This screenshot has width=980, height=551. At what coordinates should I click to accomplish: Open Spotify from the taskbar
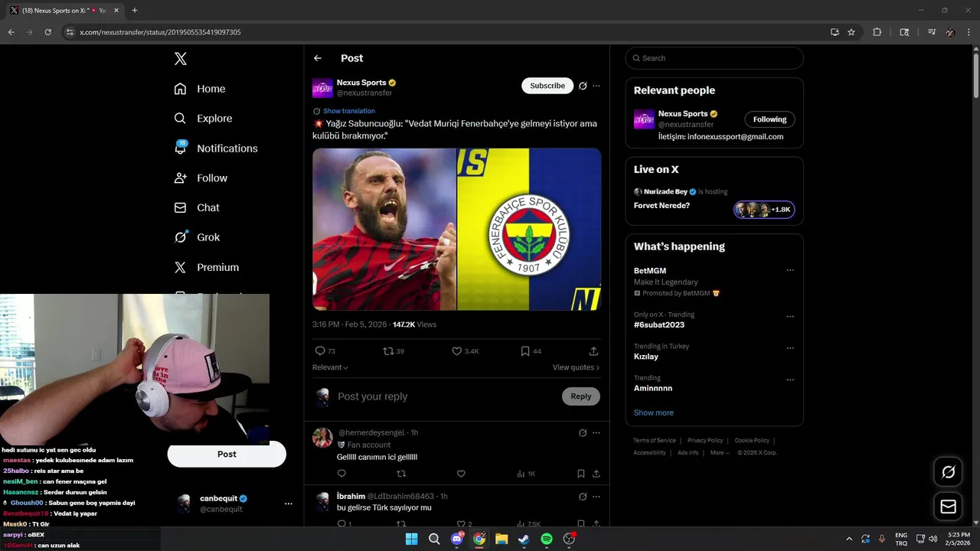[547, 539]
